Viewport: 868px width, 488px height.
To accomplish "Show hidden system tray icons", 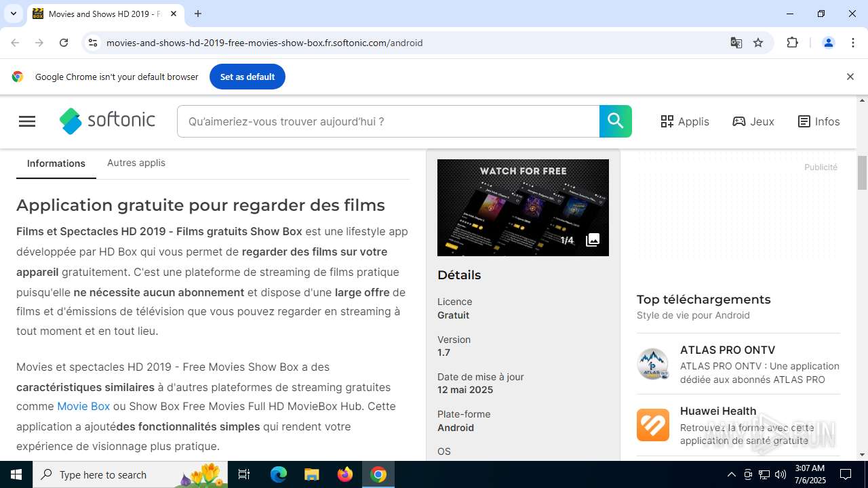I will (731, 474).
